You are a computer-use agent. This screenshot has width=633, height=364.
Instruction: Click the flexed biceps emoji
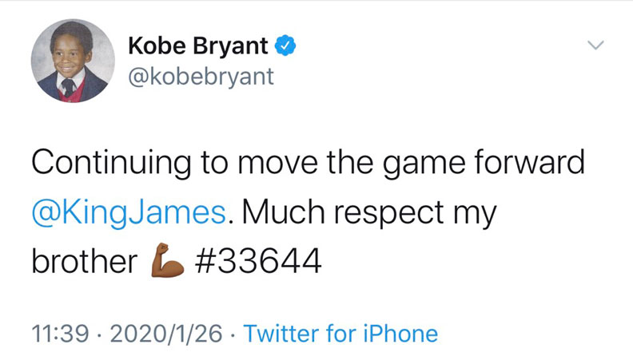[x=163, y=260]
